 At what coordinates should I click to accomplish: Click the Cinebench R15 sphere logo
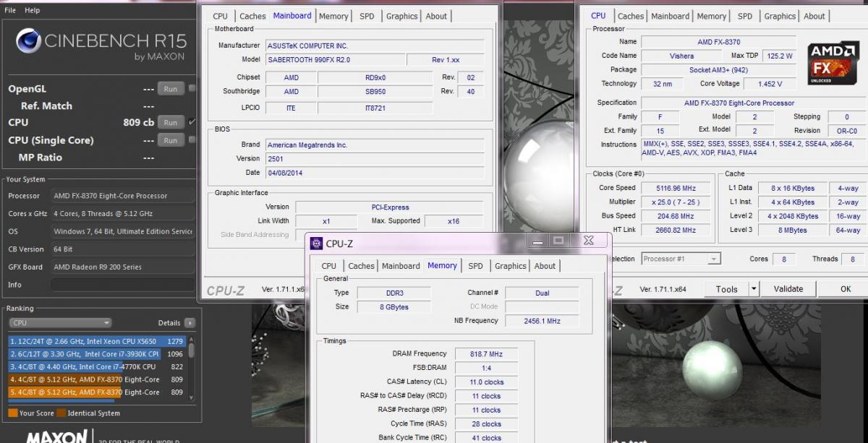click(x=27, y=41)
